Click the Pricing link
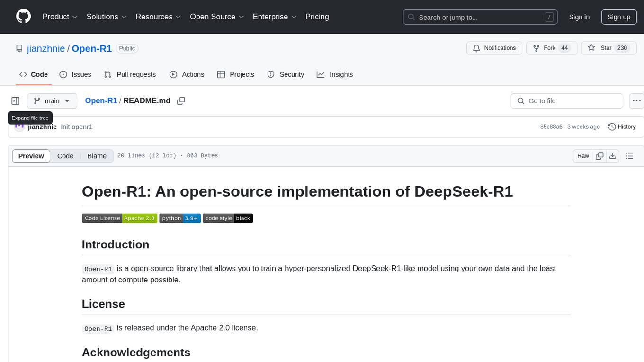The width and height of the screenshot is (644, 362). pos(317,17)
